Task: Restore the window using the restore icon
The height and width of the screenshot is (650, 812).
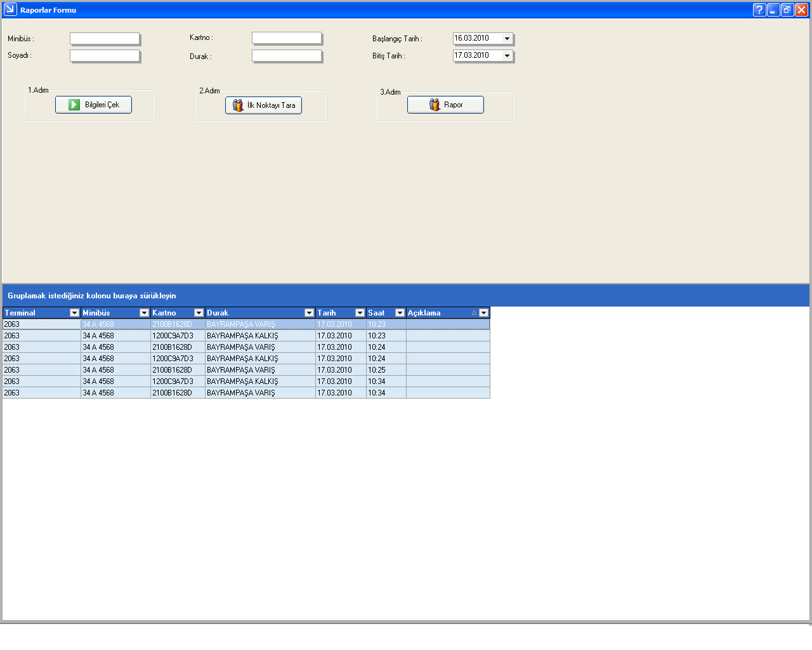Action: [787, 10]
